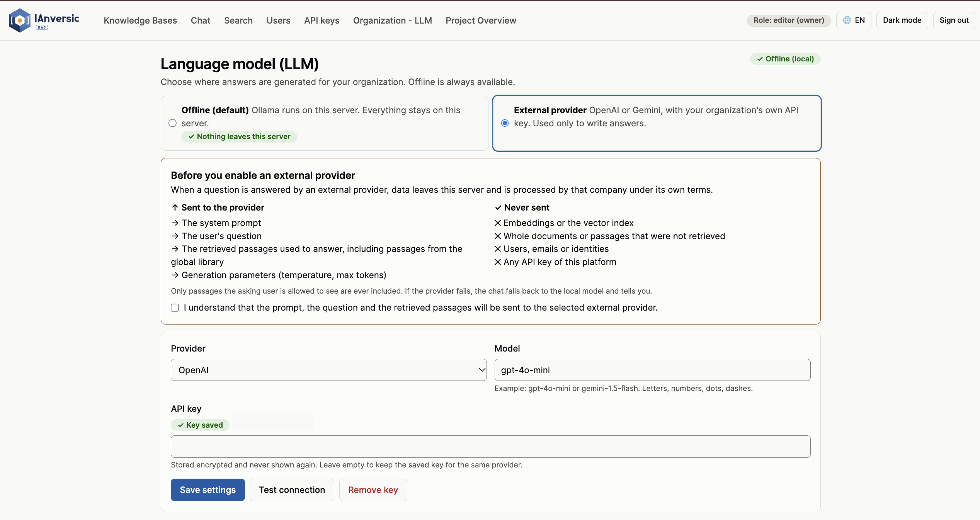Click Test connection button
The height and width of the screenshot is (520, 980).
[292, 490]
